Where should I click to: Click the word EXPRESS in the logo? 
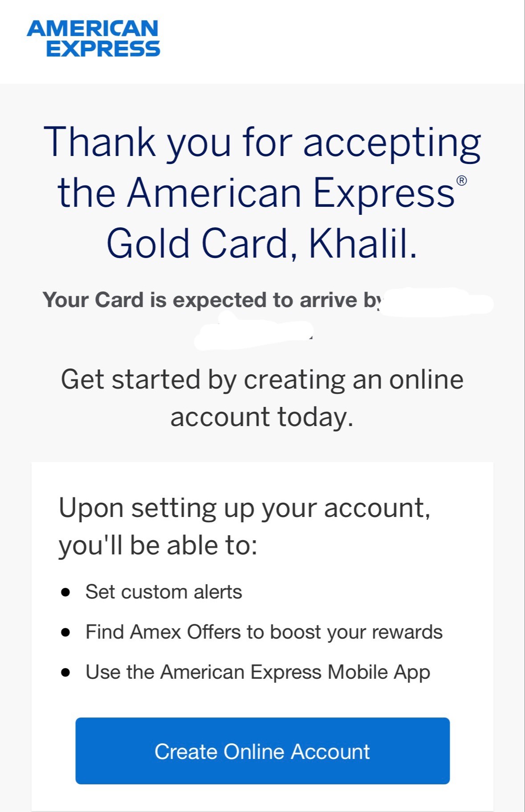[103, 49]
